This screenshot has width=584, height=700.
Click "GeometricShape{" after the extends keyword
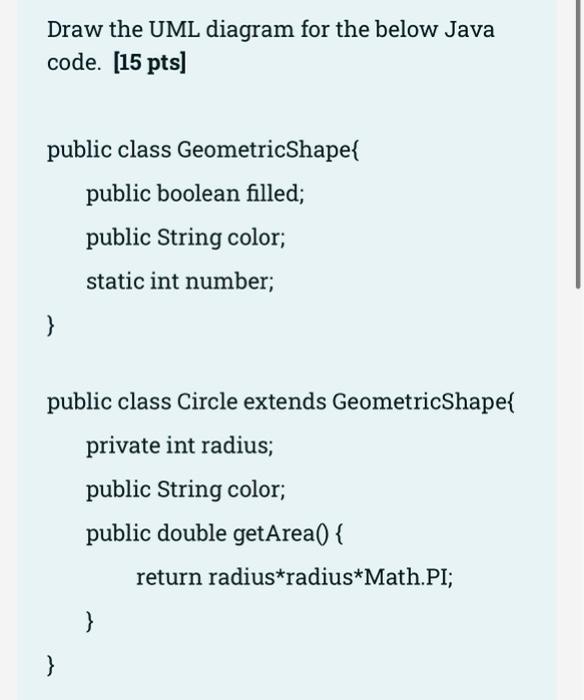coord(423,402)
